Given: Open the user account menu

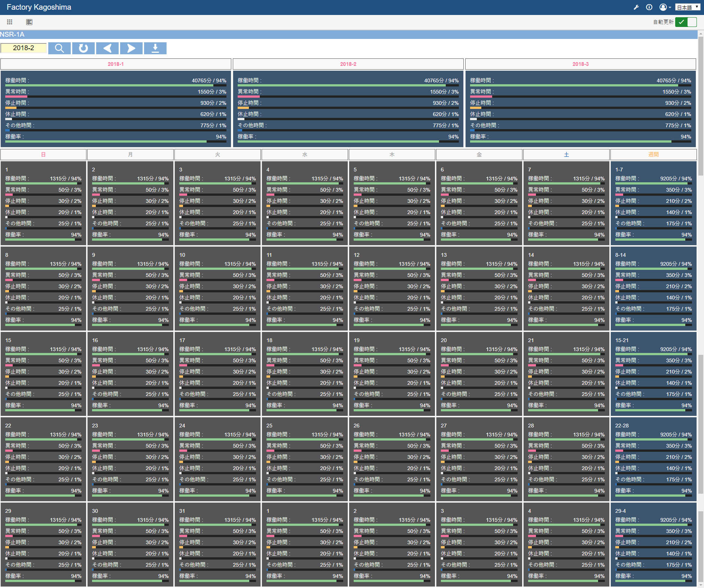Looking at the screenshot, I should (665, 7).
